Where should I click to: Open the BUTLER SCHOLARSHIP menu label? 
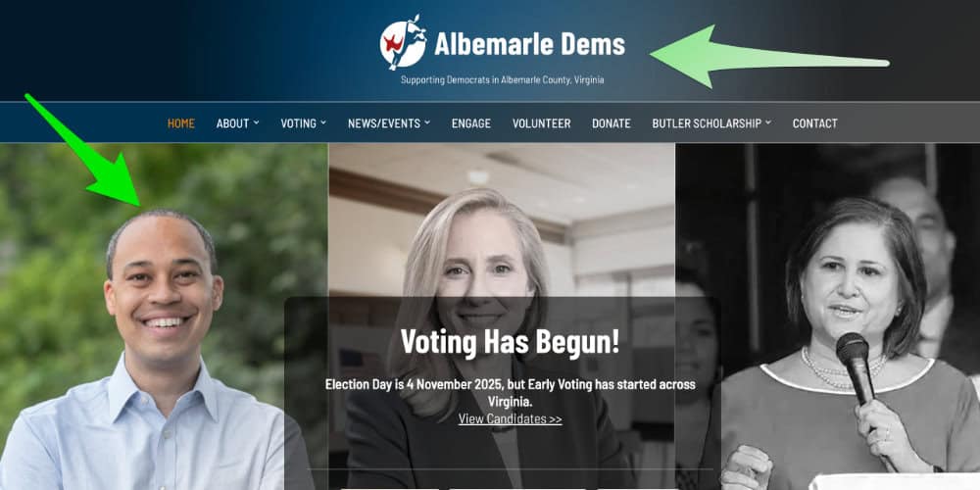[x=707, y=123]
